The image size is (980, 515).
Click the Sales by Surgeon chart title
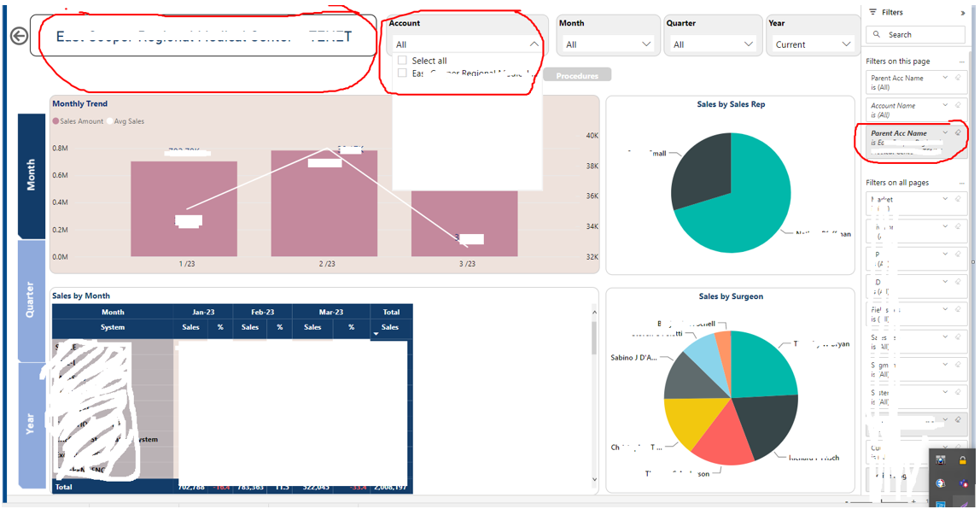[x=731, y=296]
